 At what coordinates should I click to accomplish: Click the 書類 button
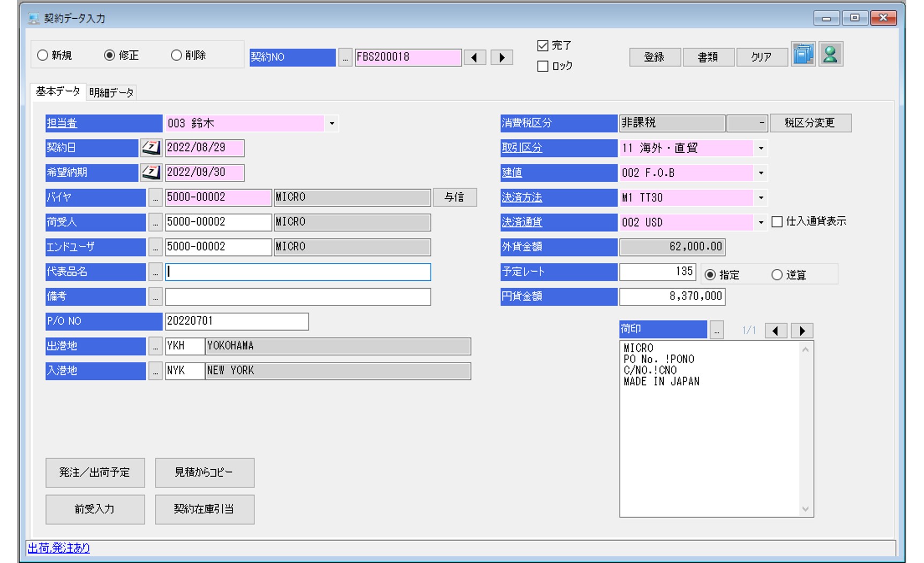click(708, 57)
